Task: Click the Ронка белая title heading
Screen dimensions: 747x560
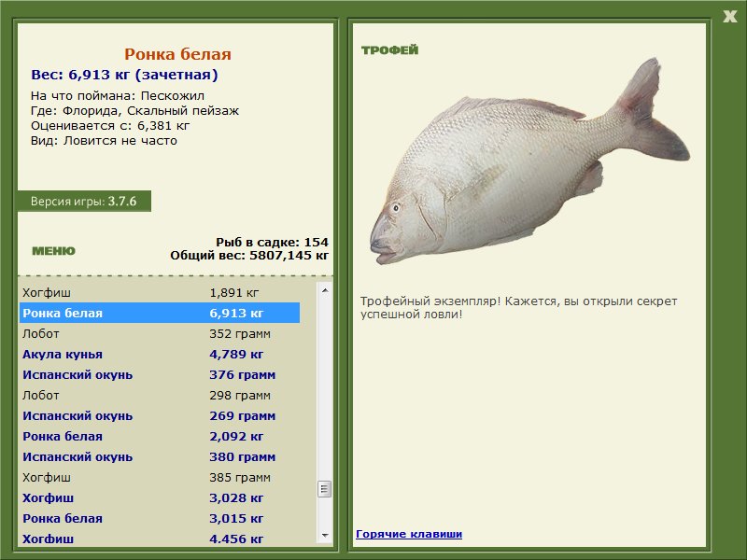Action: [x=177, y=54]
